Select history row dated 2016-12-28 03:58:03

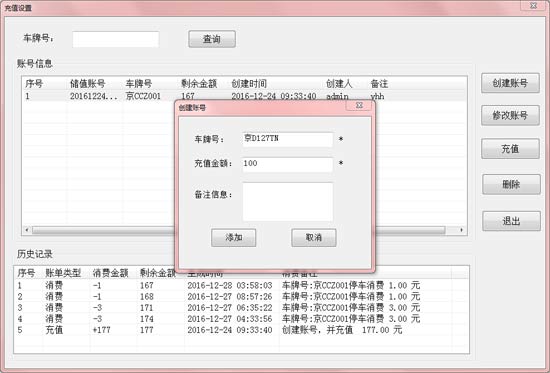[x=241, y=285]
